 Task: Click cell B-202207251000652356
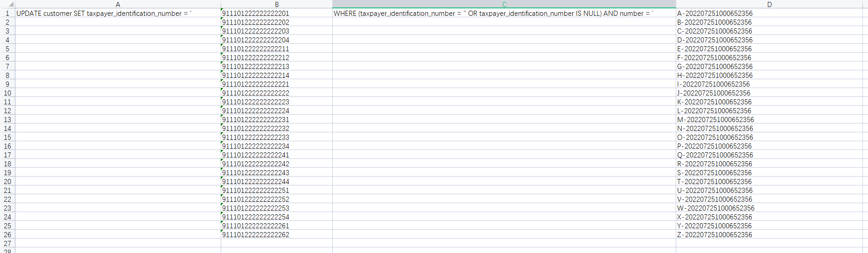pos(770,22)
